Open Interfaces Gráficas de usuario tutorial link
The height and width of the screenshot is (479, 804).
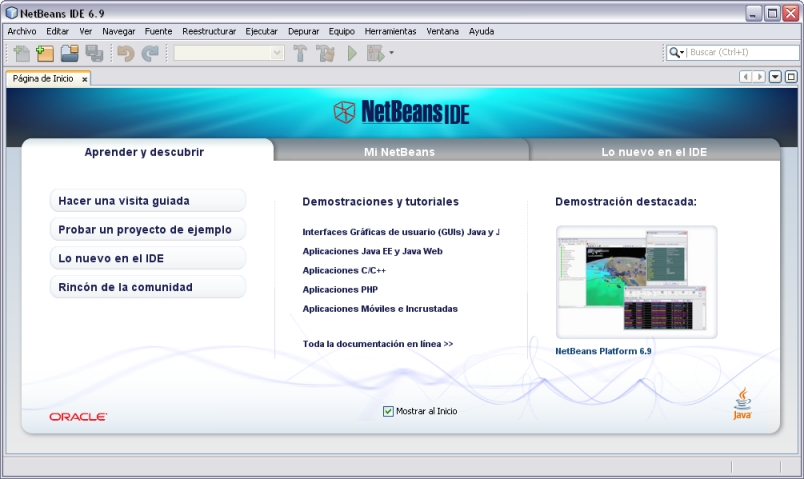pyautogui.click(x=401, y=232)
